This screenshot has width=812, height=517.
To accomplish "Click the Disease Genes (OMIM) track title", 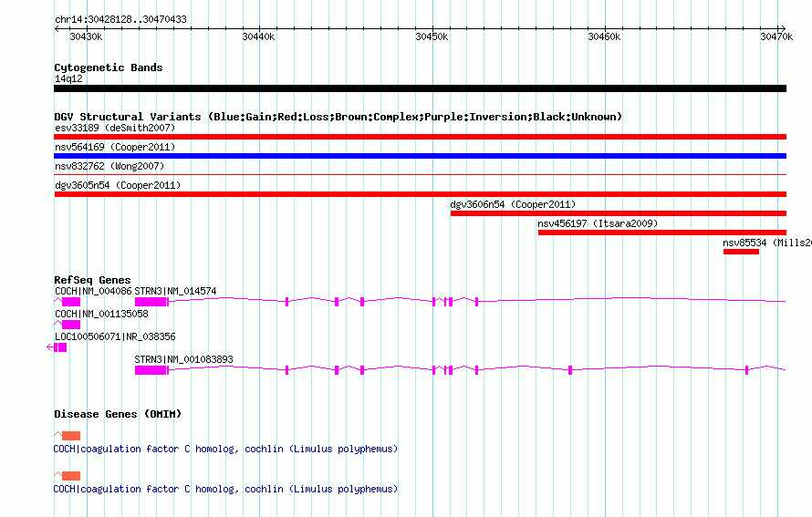I will click(118, 414).
